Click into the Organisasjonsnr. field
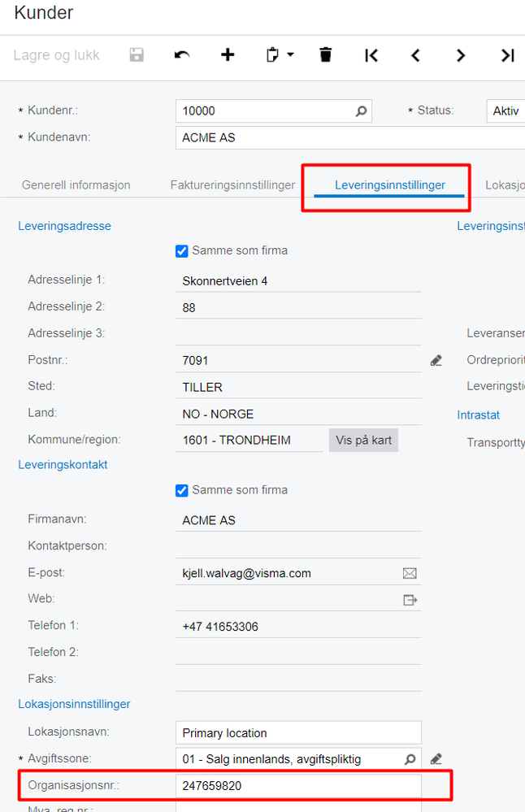 point(298,786)
